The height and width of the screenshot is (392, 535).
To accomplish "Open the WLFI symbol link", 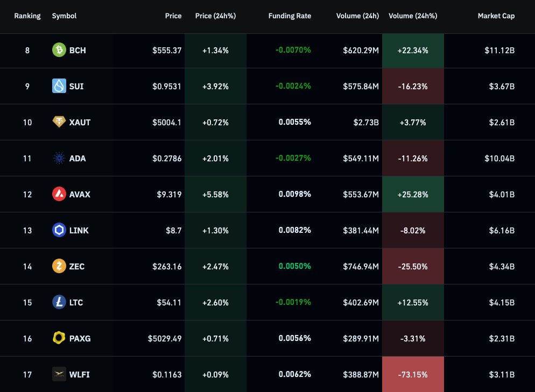I will [x=80, y=374].
